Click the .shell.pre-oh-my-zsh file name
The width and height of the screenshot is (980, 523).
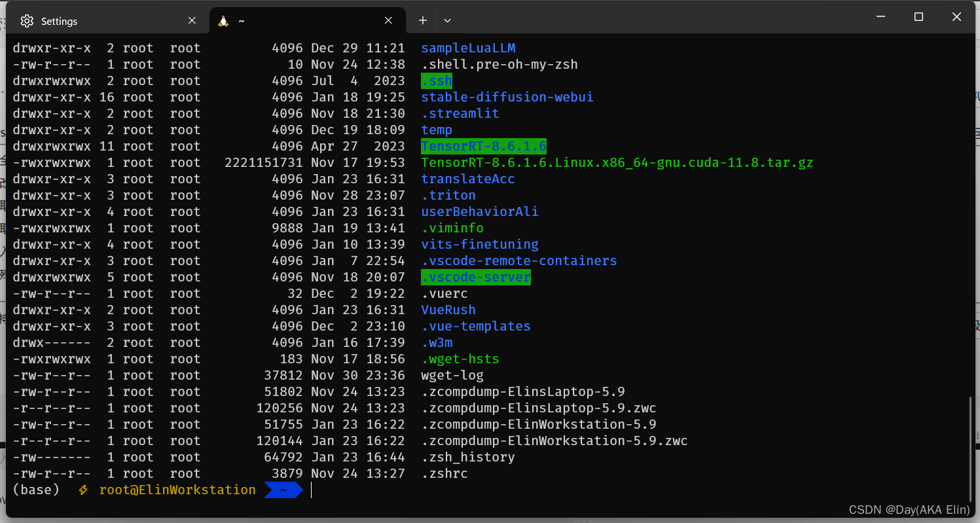[499, 65]
